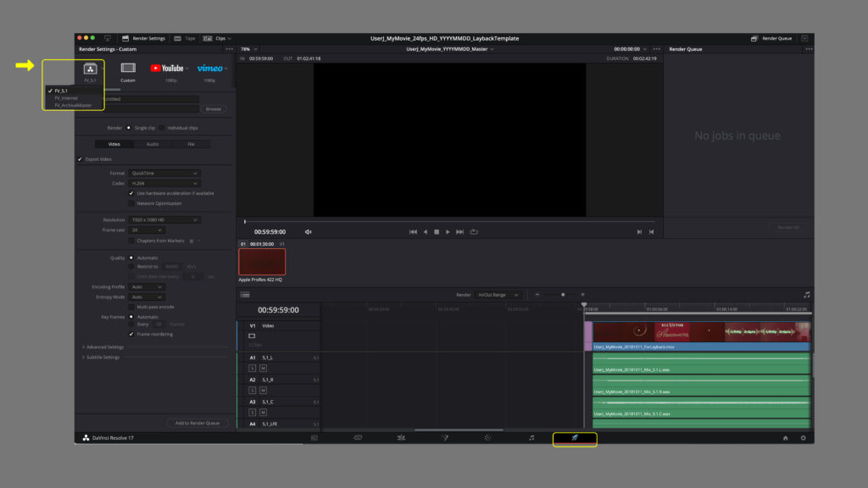Open Render Settings panel options menu (three dots)

tap(229, 49)
